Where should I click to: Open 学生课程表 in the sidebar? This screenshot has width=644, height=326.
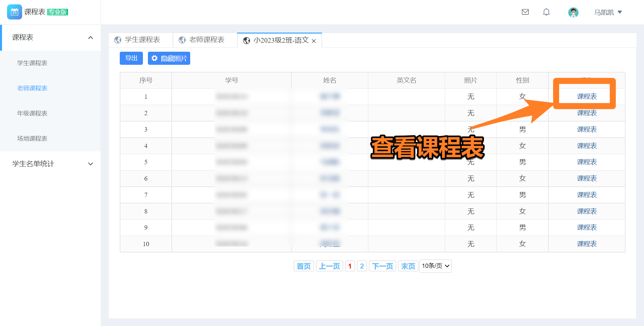(x=32, y=63)
